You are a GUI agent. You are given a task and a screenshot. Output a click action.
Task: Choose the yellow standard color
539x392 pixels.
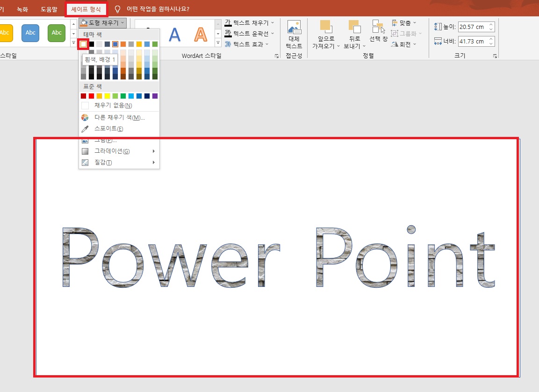click(107, 96)
